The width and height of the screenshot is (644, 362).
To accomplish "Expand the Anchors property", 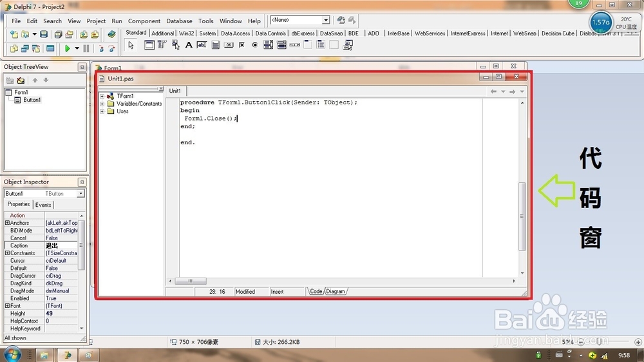I will 7,223.
